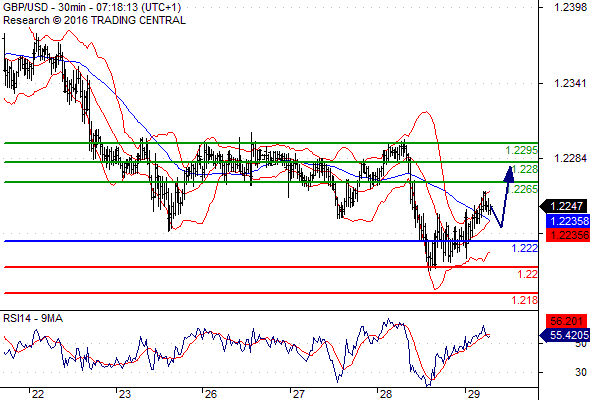Click the date label 26 on time axis
590x400 pixels.
pos(211,394)
